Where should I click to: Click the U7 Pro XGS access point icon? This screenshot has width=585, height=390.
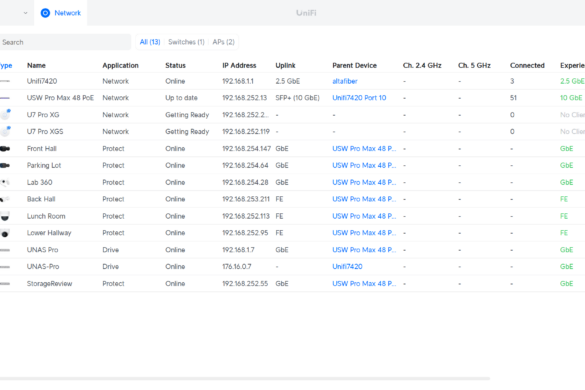pyautogui.click(x=5, y=131)
